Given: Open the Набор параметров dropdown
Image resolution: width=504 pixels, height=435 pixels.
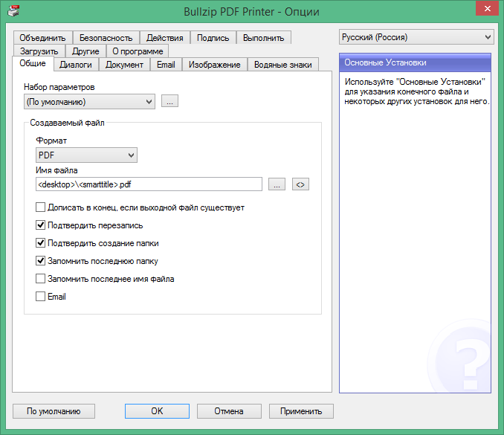Looking at the screenshot, I should pyautogui.click(x=89, y=102).
